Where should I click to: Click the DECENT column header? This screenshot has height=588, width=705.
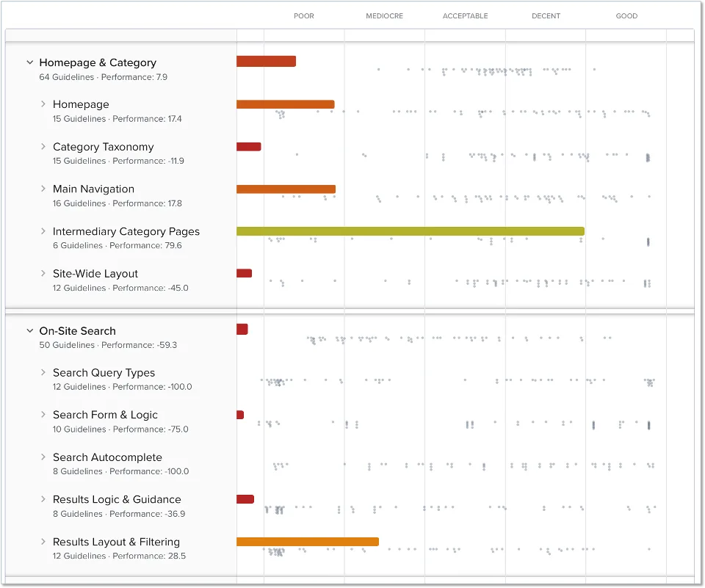[x=546, y=15]
